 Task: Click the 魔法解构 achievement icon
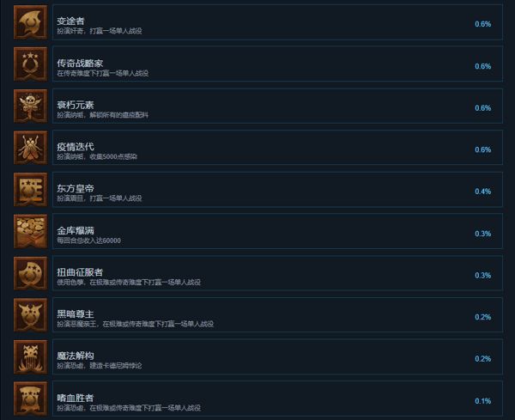(31, 357)
